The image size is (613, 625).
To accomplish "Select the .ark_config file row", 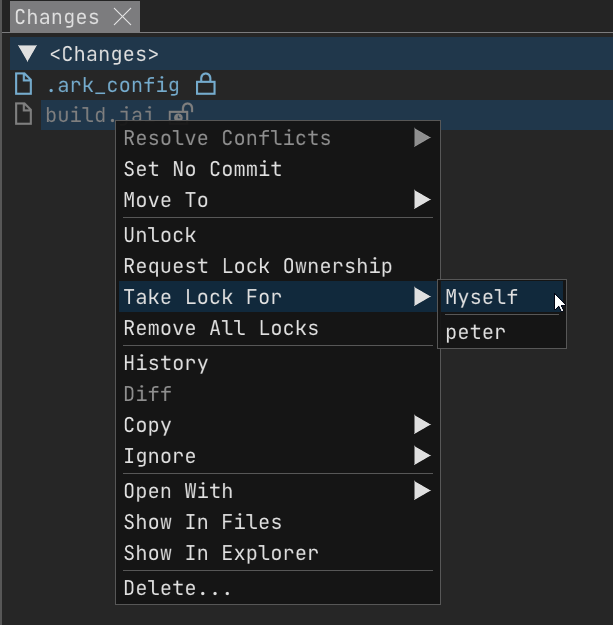I will (112, 85).
